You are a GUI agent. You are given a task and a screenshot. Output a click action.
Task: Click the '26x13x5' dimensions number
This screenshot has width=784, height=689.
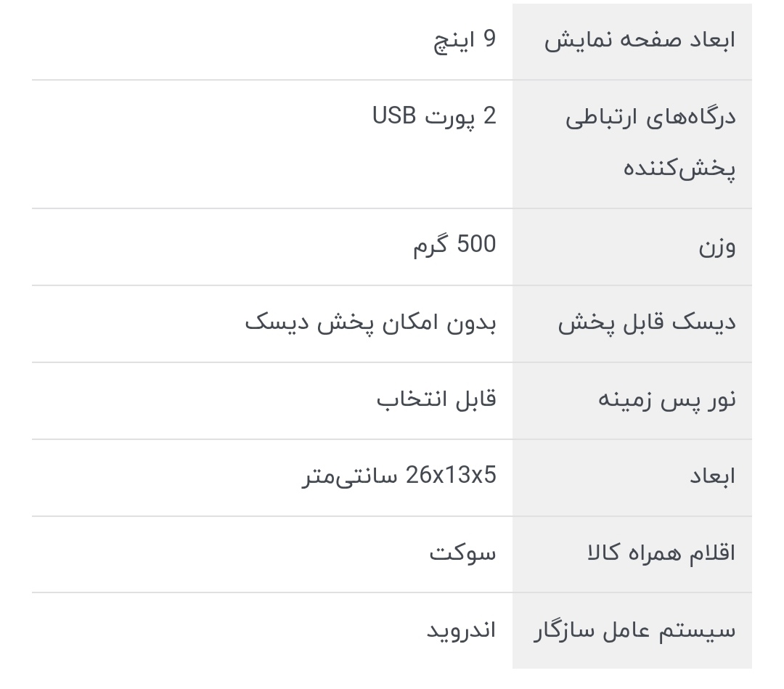pos(451,476)
